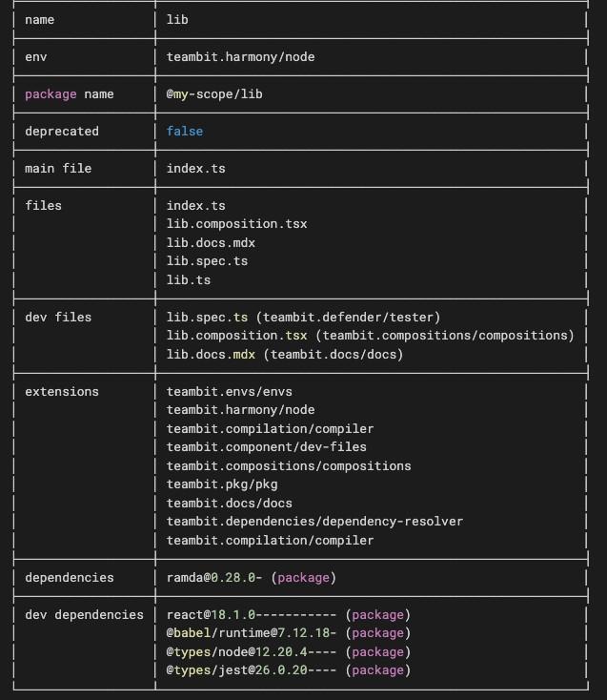Select lib.ts in the files list
Image resolution: width=607 pixels, height=700 pixels.
(x=188, y=280)
